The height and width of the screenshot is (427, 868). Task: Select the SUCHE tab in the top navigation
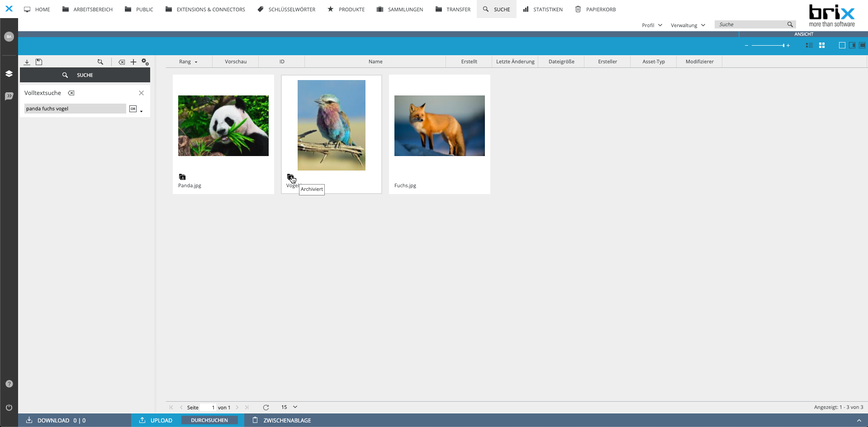(x=496, y=9)
